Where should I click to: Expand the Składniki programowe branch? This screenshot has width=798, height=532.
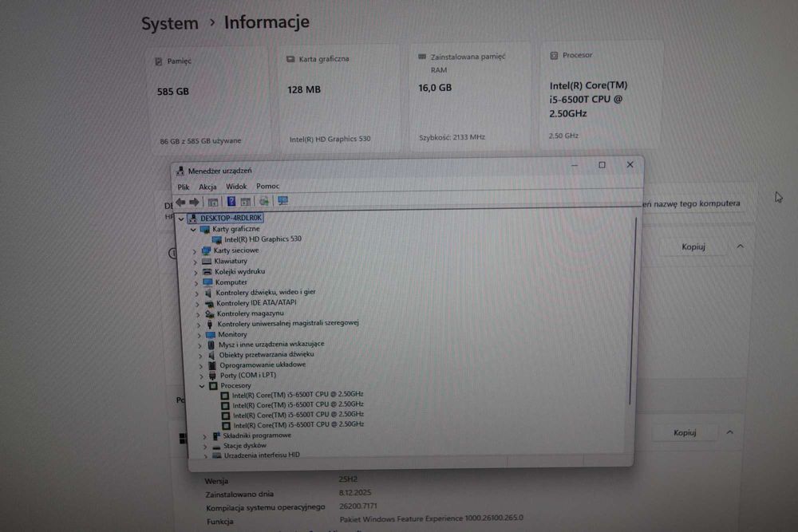pos(204,436)
